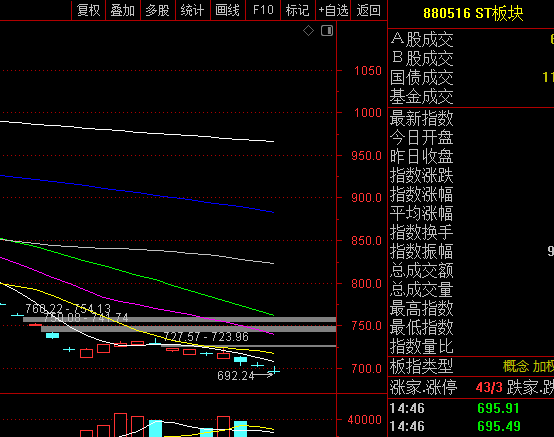Click the 标记 mark button

point(297,10)
